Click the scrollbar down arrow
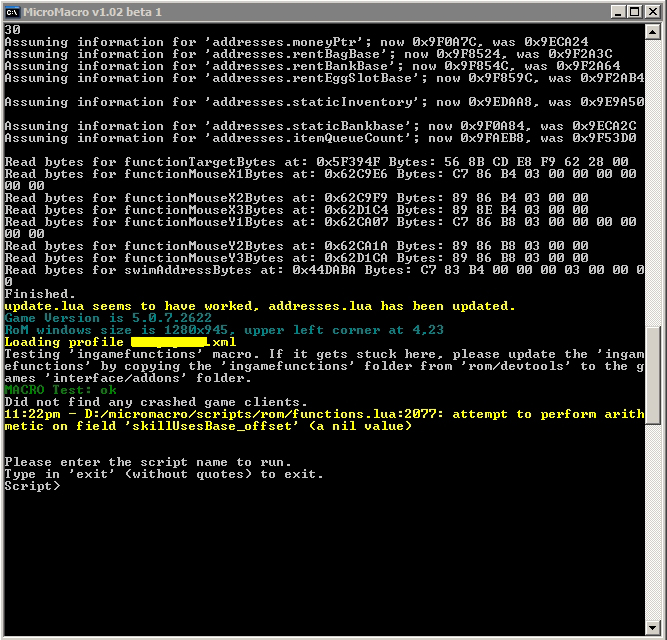667x640 pixels. click(x=654, y=628)
